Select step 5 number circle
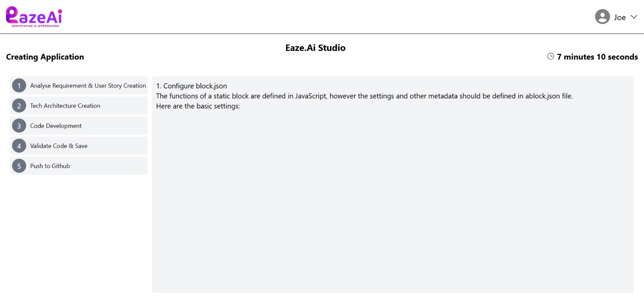The image size is (644, 303). pos(19,166)
